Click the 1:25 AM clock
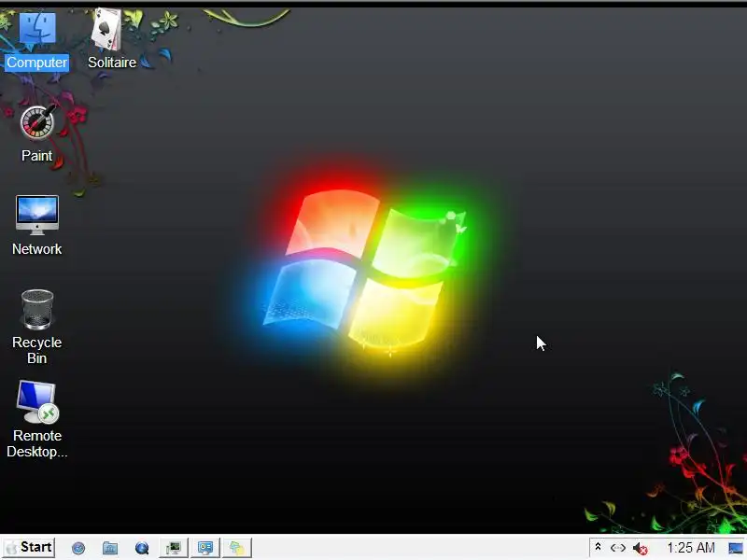Screen dimensions: 747x560 691,548
